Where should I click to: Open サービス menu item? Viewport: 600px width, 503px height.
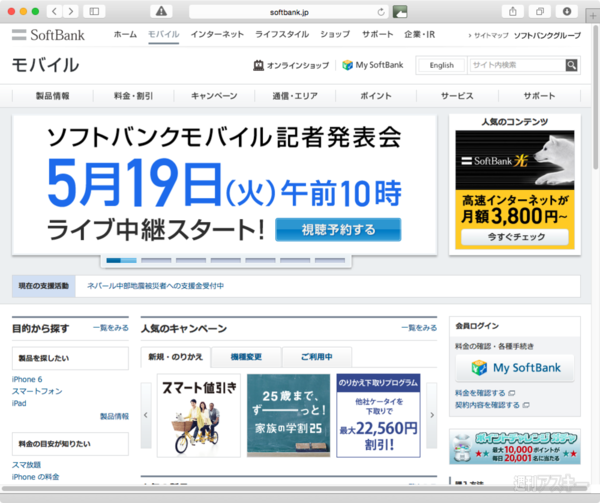coord(457,96)
